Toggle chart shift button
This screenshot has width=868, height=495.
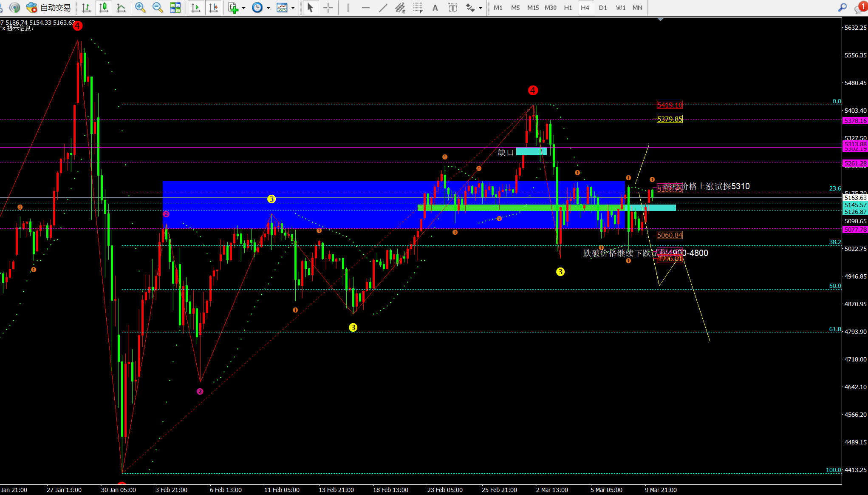213,8
